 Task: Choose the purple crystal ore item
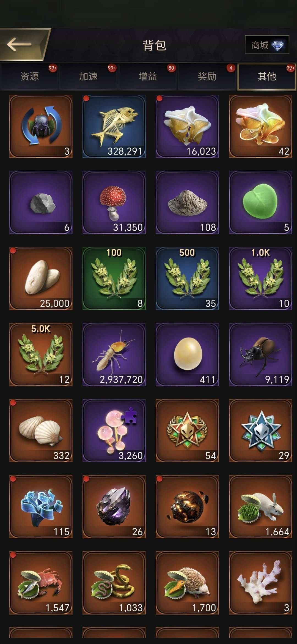click(114, 507)
